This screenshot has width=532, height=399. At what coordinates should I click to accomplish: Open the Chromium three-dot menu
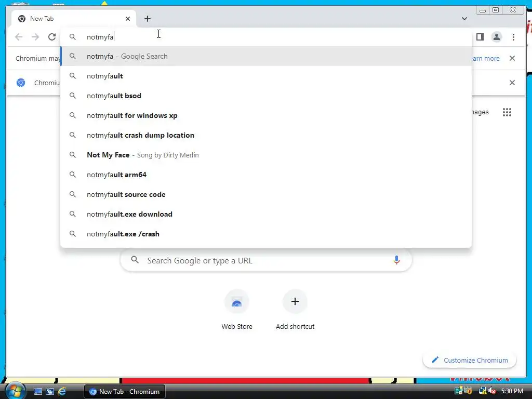(x=513, y=37)
